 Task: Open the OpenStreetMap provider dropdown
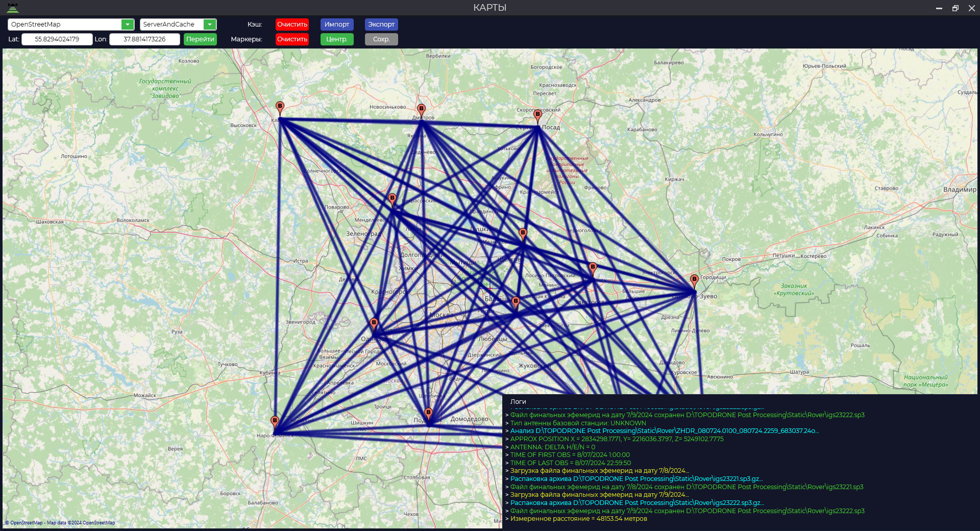pos(127,25)
